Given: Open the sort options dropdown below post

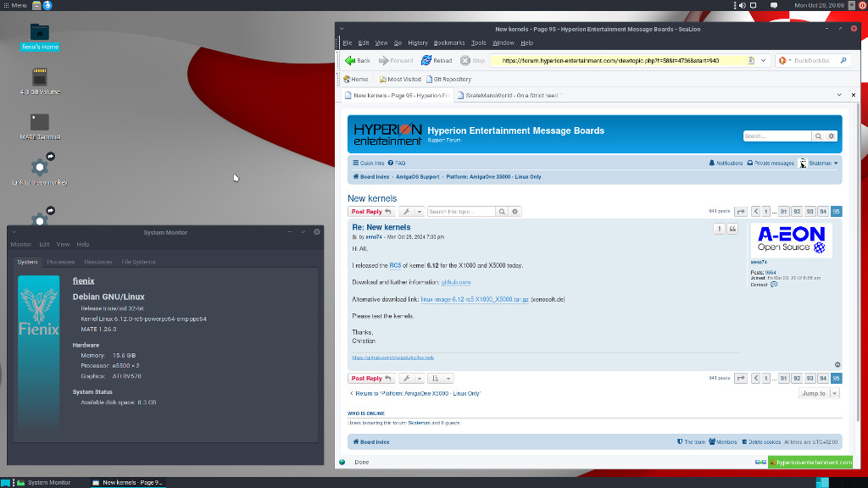Looking at the screenshot, I should [x=441, y=379].
